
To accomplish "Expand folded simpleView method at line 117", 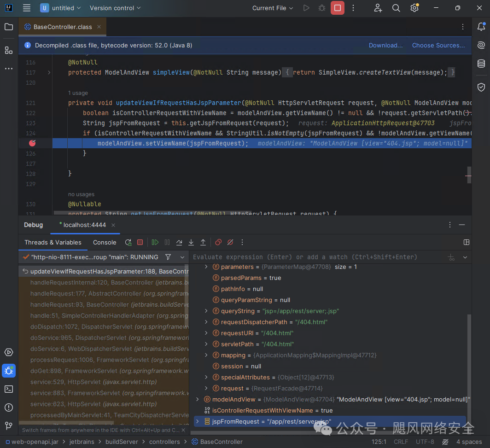I will (x=49, y=72).
